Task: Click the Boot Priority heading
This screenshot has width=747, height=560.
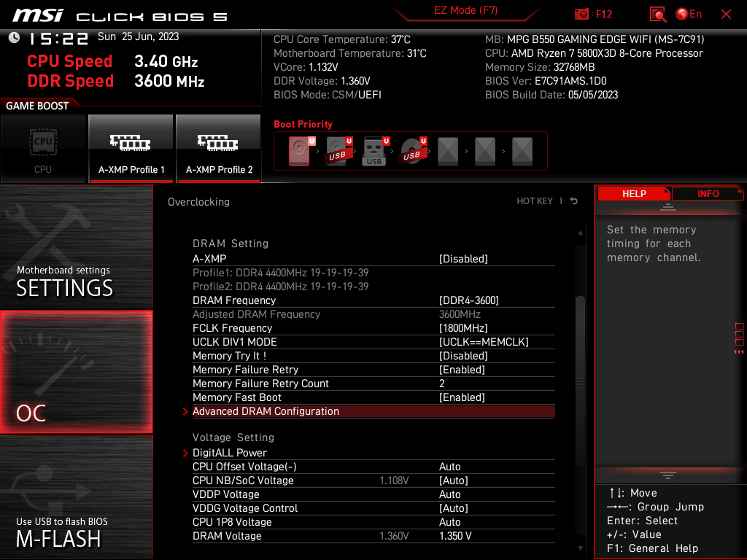Action: pyautogui.click(x=303, y=124)
